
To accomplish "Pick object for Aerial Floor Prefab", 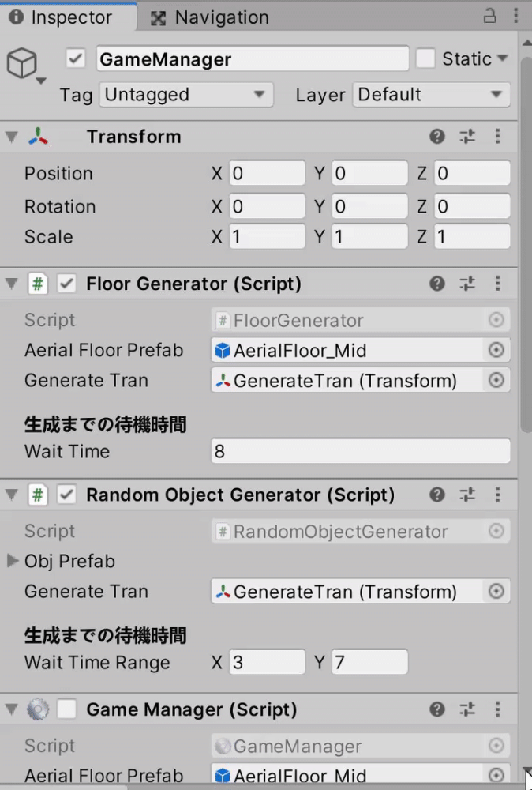I will 496,350.
